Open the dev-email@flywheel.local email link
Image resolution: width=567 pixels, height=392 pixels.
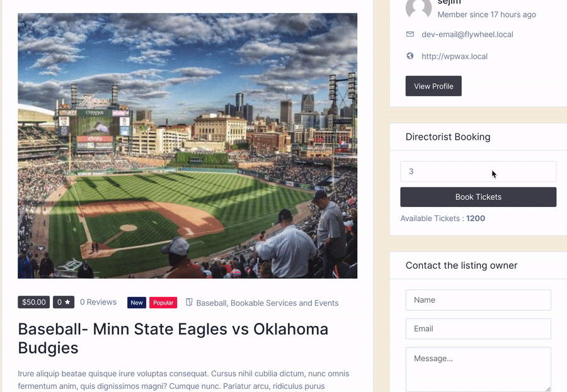[x=467, y=35]
